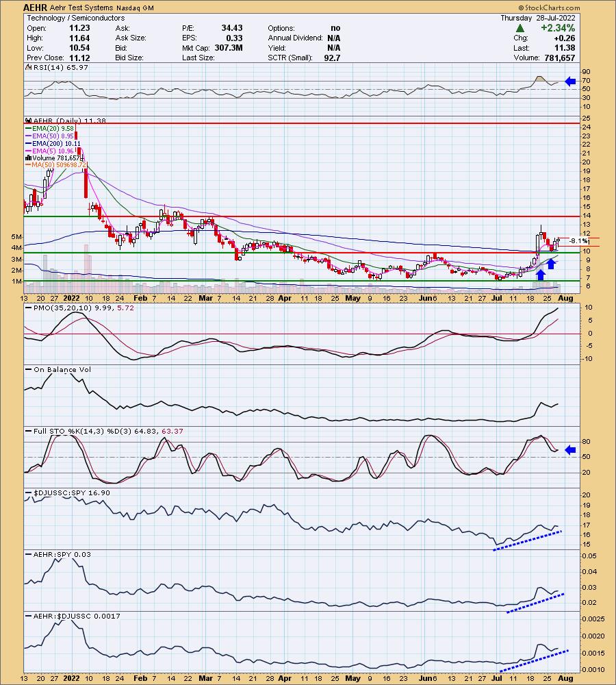The image size is (616, 685).
Task: Click the AEHR ticker symbol in title
Action: pyautogui.click(x=35, y=8)
